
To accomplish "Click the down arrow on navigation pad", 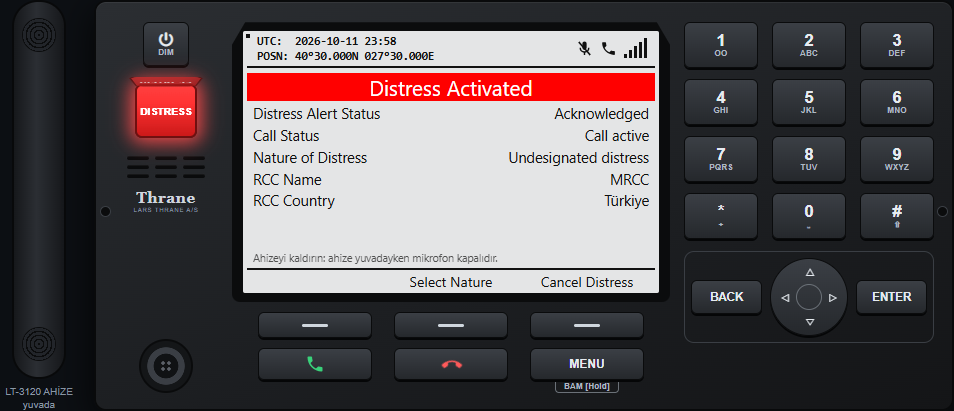I will coord(809,322).
